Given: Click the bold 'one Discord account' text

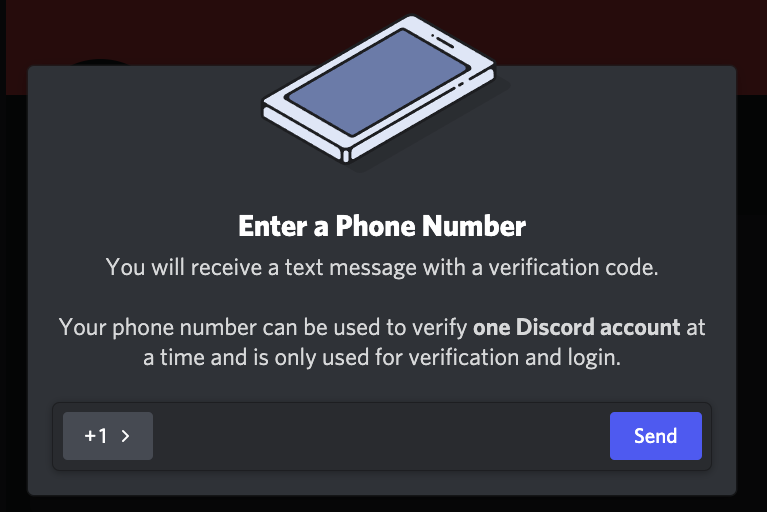Looking at the screenshot, I should (x=576, y=327).
